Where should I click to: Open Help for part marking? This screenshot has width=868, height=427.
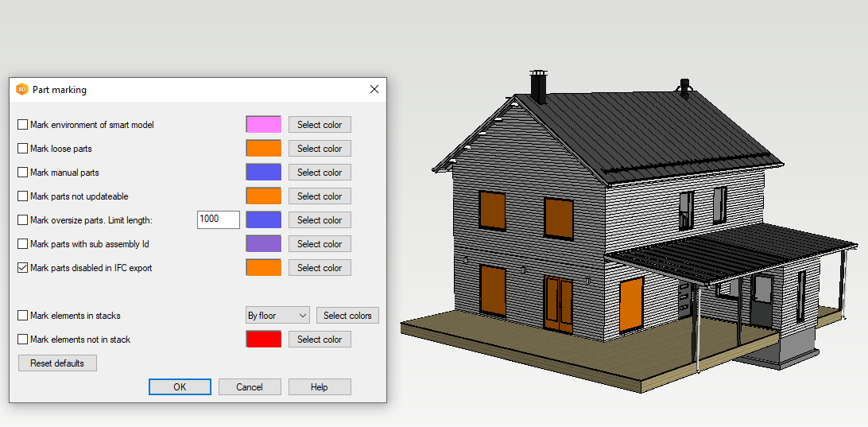click(x=319, y=387)
